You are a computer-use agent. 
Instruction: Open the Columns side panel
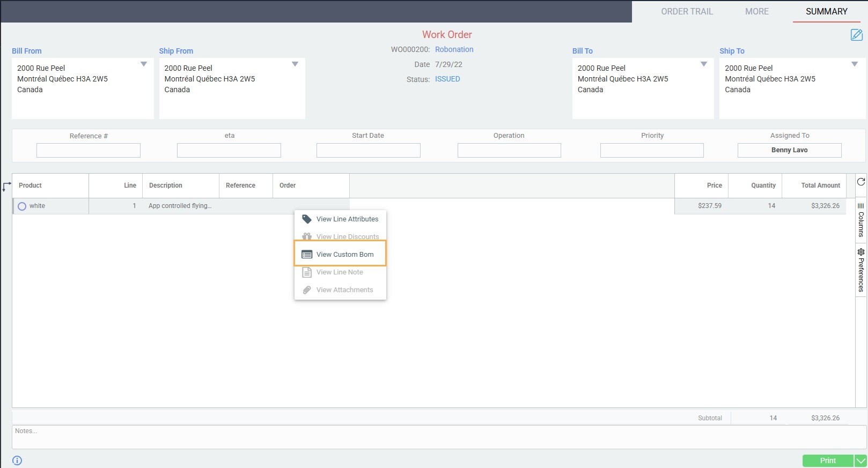860,220
